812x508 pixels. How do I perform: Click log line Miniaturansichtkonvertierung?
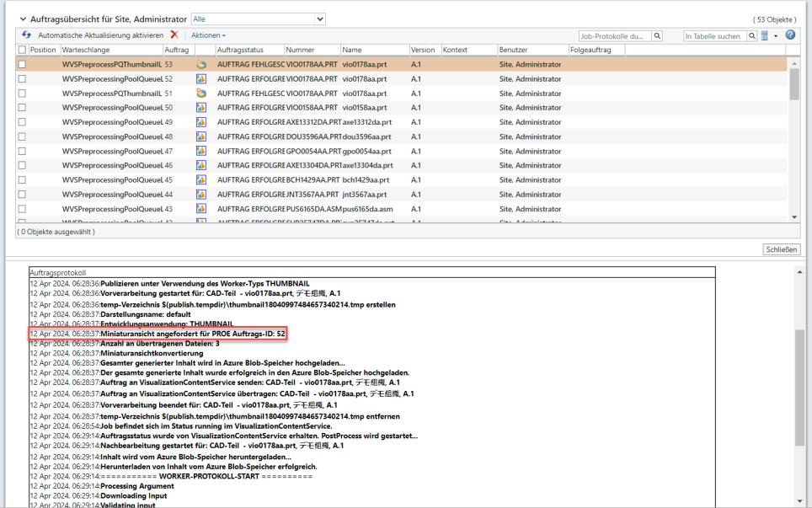coord(116,353)
